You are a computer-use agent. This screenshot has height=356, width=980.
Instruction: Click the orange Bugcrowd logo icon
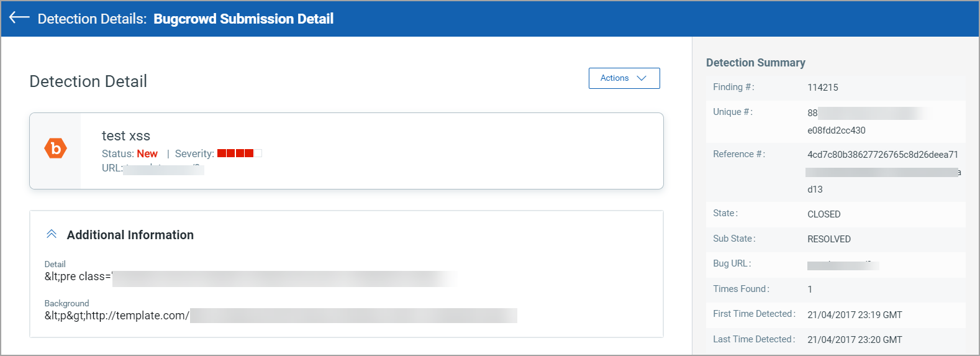pyautogui.click(x=55, y=148)
